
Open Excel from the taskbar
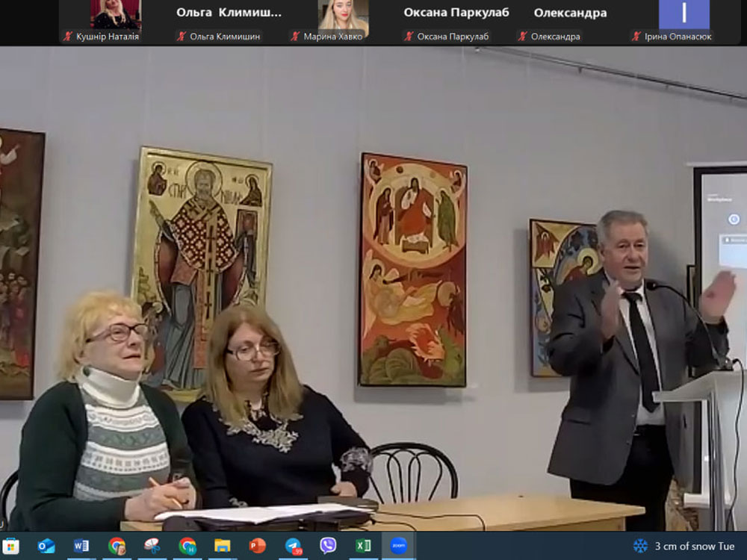point(363,546)
